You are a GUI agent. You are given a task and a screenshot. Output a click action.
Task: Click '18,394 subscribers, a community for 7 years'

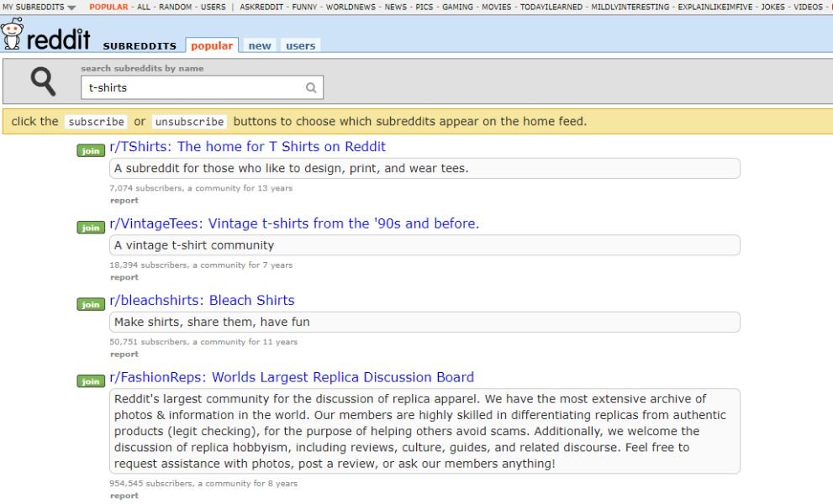tap(201, 265)
